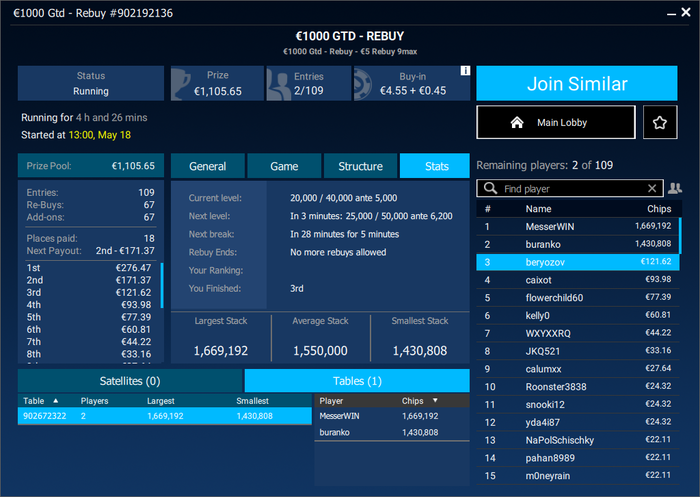Viewport: 700px width, 497px height.
Task: Click the 8th place €33.16 payout
Action: point(88,354)
